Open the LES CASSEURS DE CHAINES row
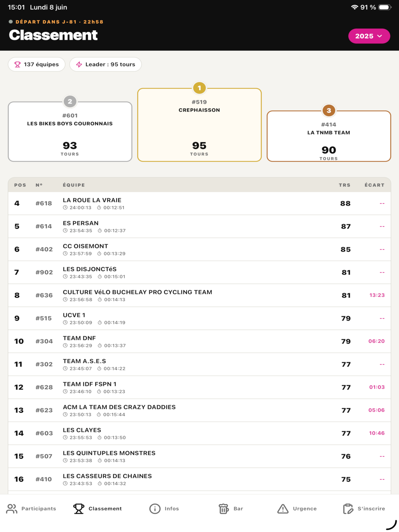This screenshot has height=532, width=399. click(x=199, y=479)
